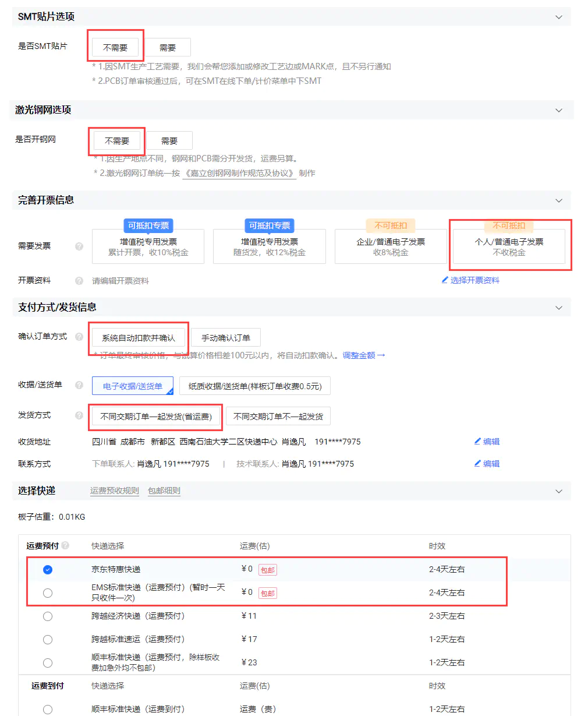Click help icon beside 开票资料 label

coord(79,280)
